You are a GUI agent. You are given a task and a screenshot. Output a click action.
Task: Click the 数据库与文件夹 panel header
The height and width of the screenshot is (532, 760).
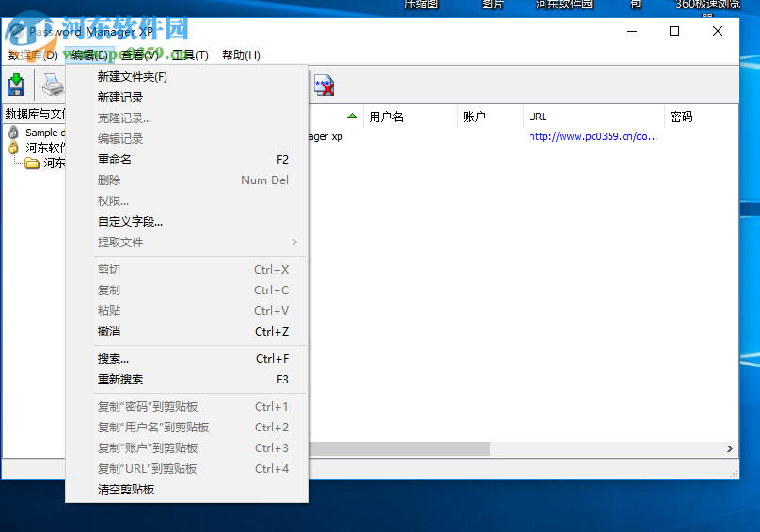pos(35,114)
